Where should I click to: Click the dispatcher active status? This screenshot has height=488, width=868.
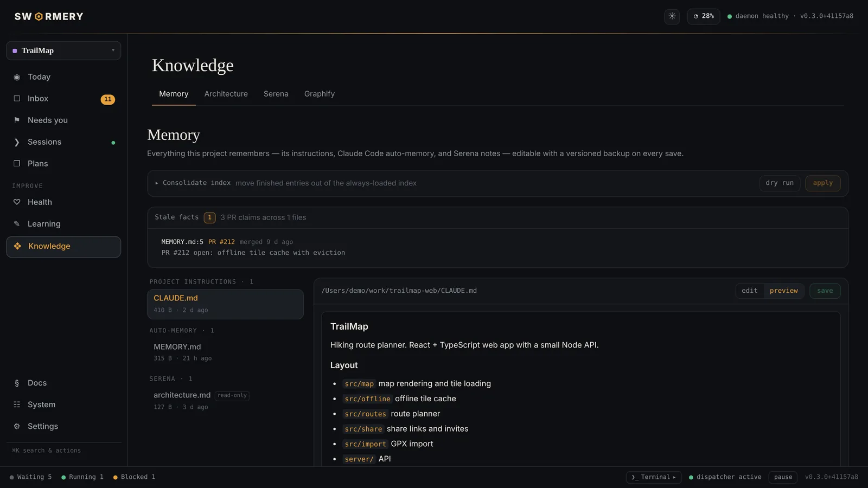(725, 477)
